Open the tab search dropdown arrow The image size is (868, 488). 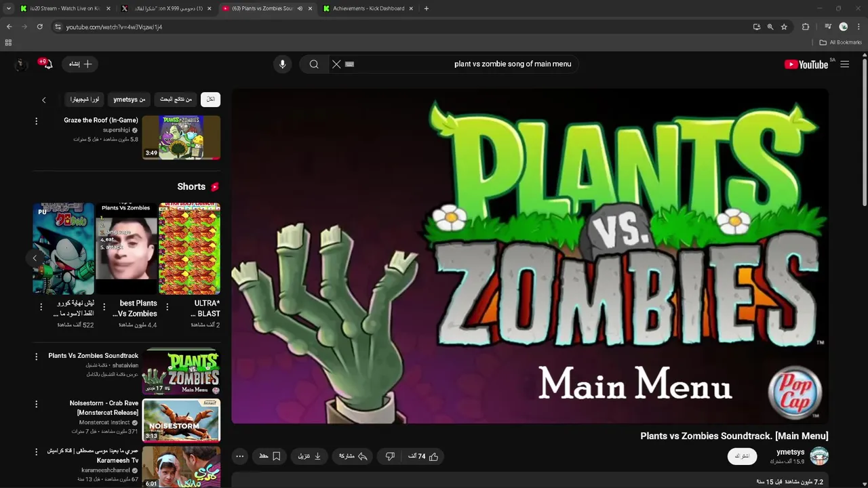[8, 9]
